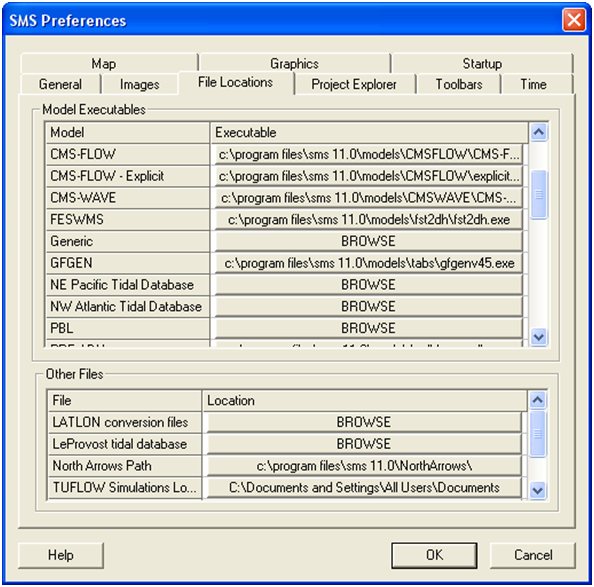
Task: Select the CMS-FLOW - Explicit model label
Action: pos(128,176)
